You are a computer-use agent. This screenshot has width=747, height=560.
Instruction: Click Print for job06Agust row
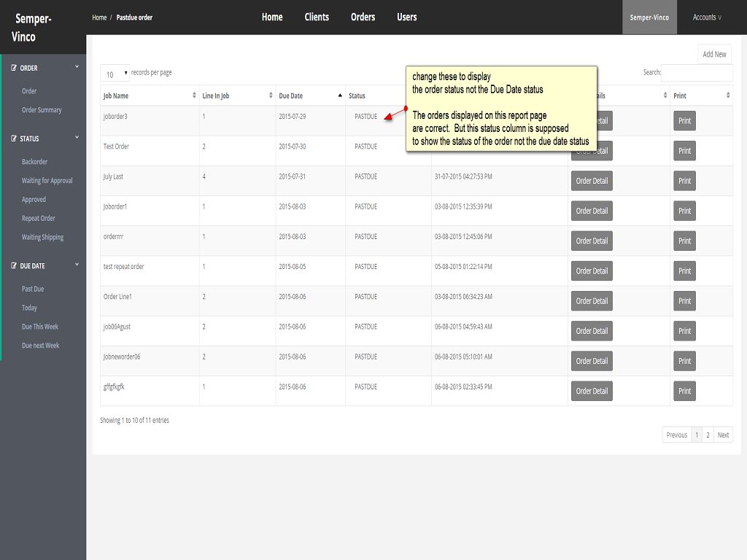[684, 331]
